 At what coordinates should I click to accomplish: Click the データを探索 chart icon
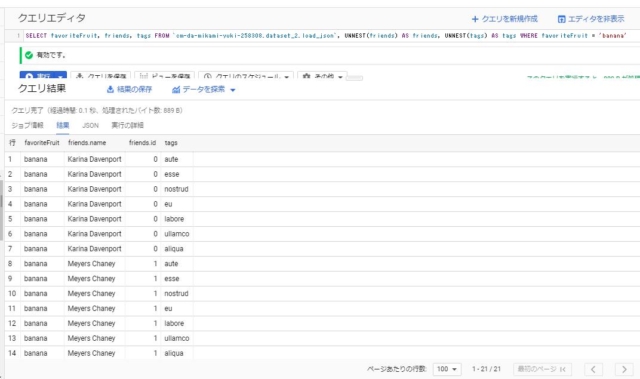click(x=176, y=89)
